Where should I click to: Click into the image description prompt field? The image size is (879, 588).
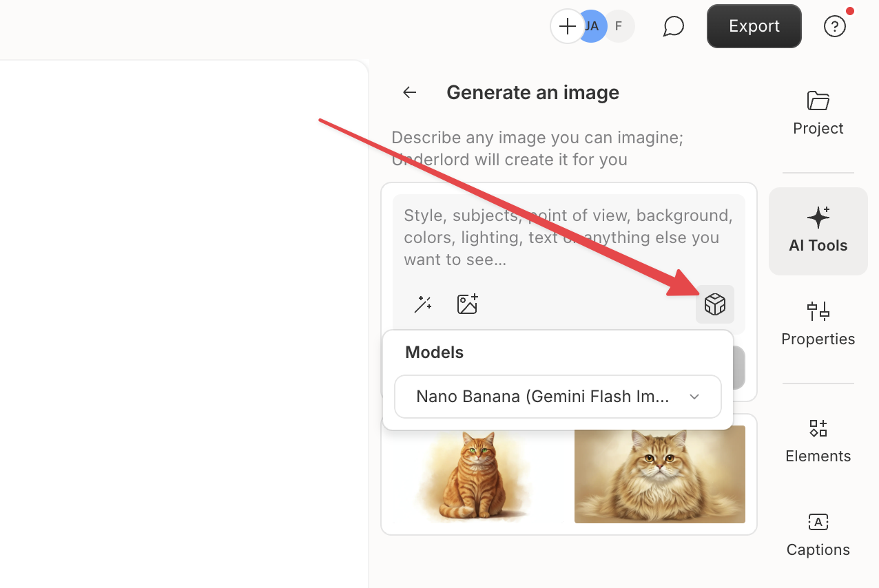(568, 238)
